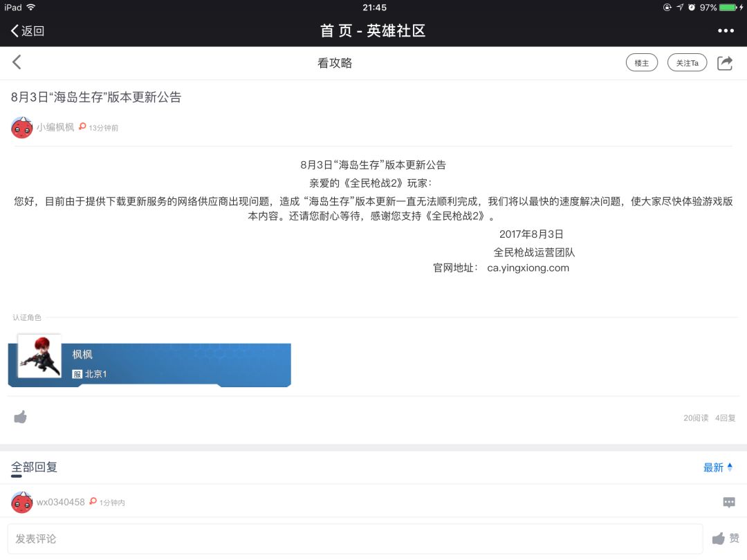Focus the 发表评论 comment input field
Viewport: 747px width, 560px height.
tap(355, 539)
